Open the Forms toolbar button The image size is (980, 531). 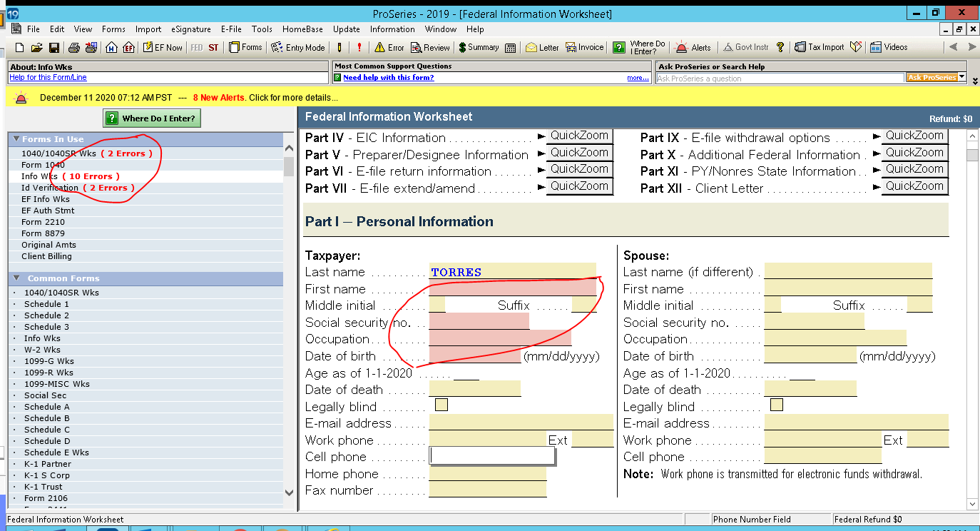click(245, 48)
